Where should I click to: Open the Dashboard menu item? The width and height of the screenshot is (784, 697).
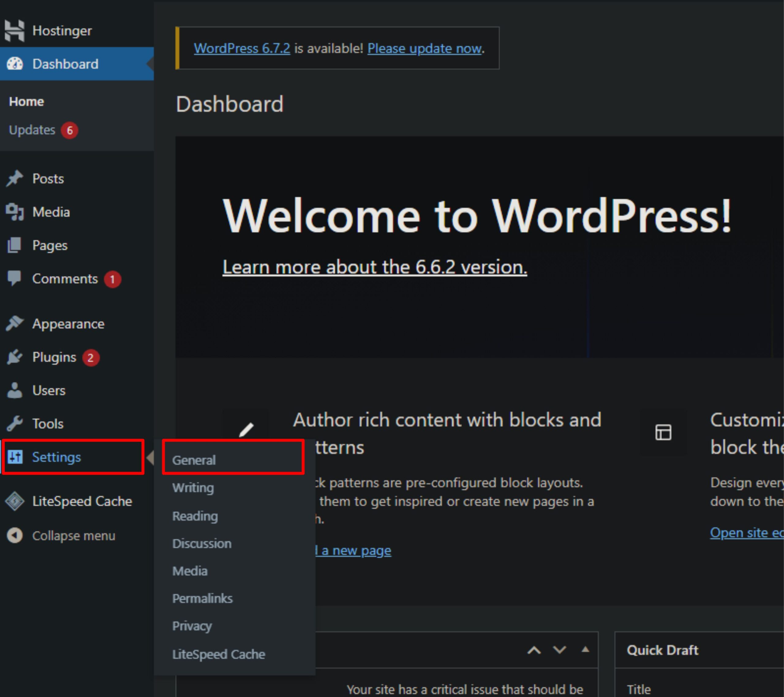pyautogui.click(x=77, y=64)
